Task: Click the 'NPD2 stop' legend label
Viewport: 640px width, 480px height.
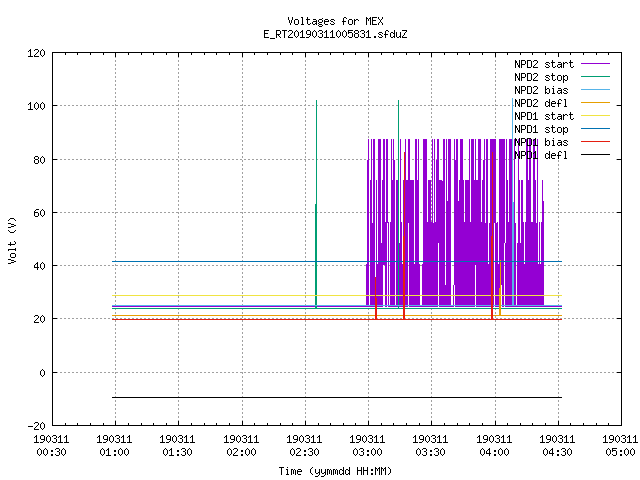Action: 541,77
